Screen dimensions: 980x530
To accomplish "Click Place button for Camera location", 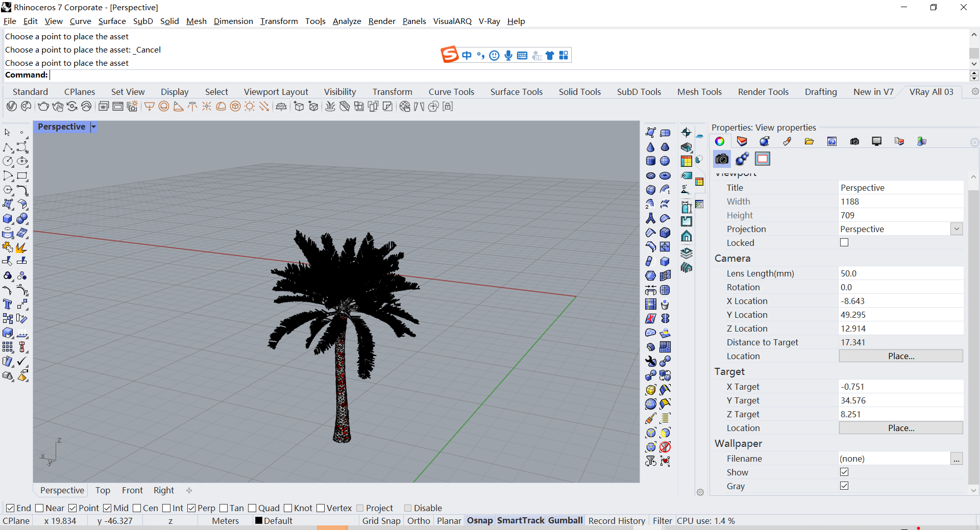I will click(x=901, y=356).
